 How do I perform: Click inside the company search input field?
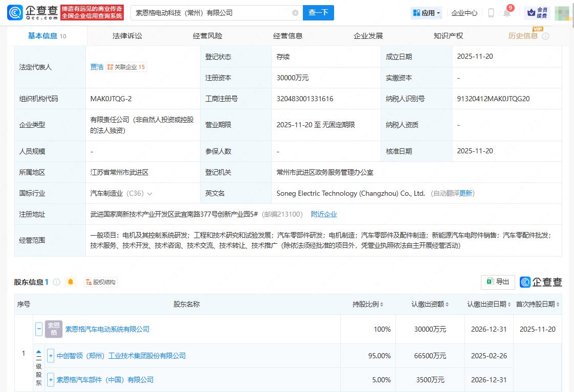tap(205, 12)
